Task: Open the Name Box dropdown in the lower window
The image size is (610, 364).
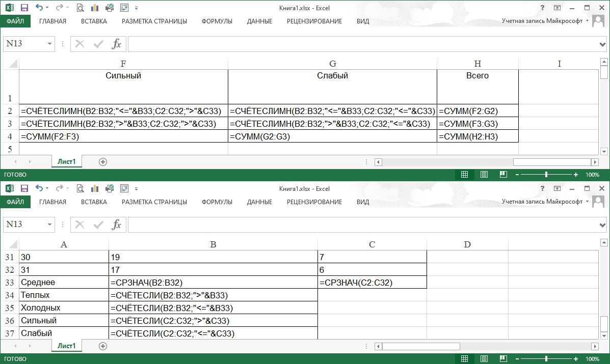Action: (x=49, y=225)
